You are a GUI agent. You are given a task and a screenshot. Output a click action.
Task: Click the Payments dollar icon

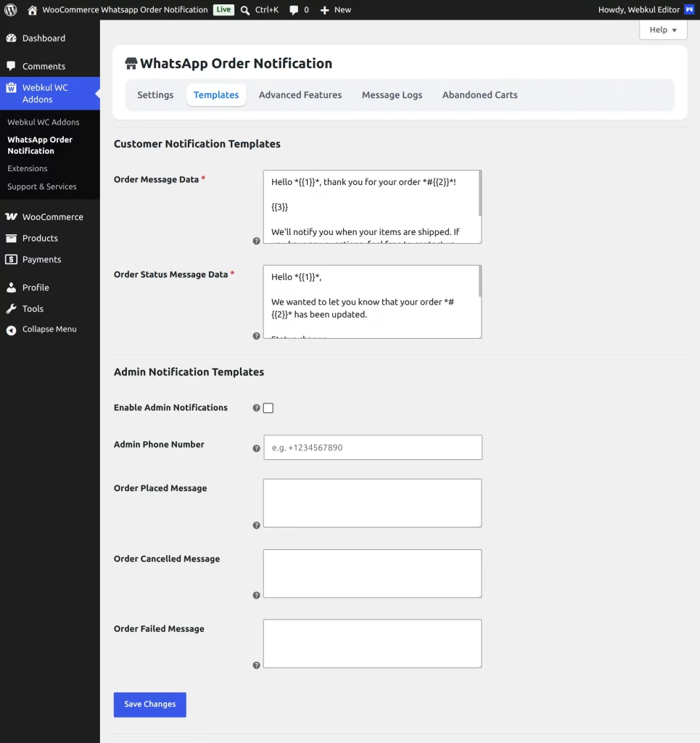pyautogui.click(x=12, y=259)
